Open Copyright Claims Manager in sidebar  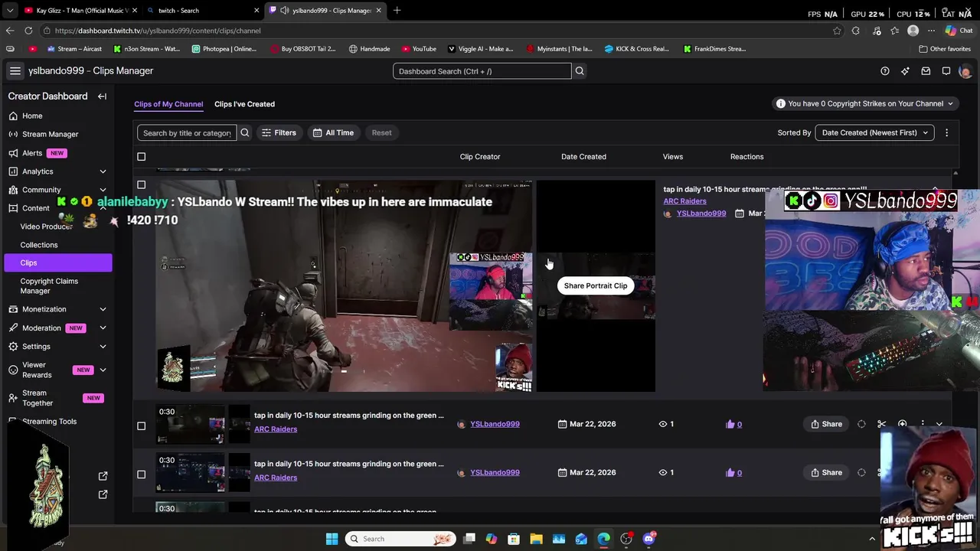click(49, 285)
